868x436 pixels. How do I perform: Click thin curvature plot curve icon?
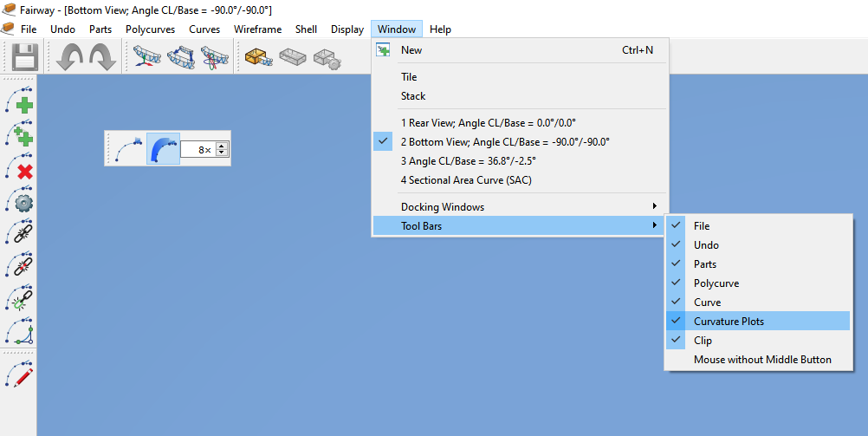click(129, 149)
